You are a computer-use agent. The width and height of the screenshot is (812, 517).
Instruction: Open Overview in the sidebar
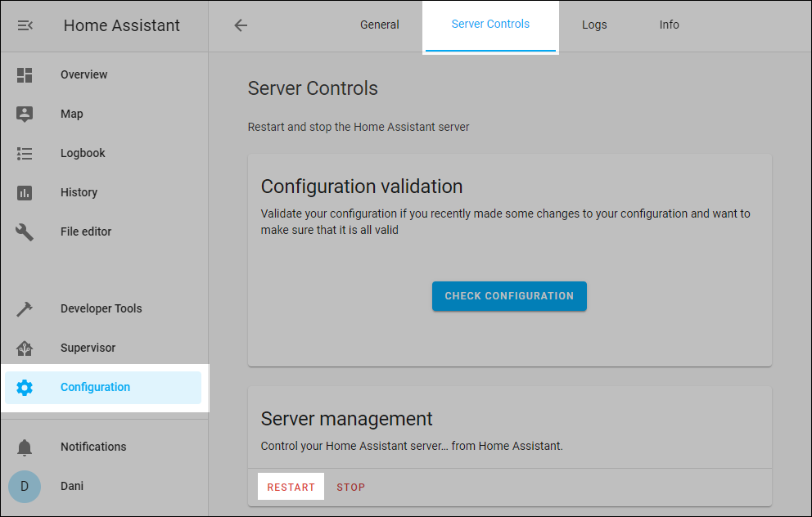(104, 74)
